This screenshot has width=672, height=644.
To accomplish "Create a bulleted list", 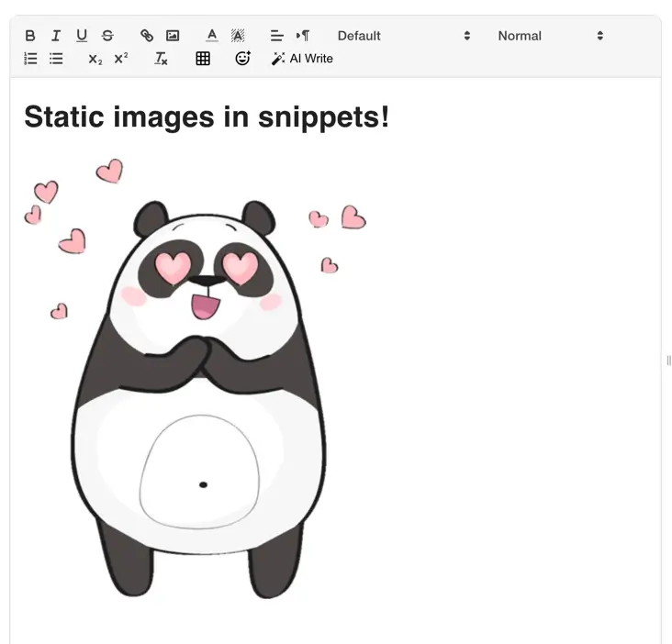I will coord(56,59).
